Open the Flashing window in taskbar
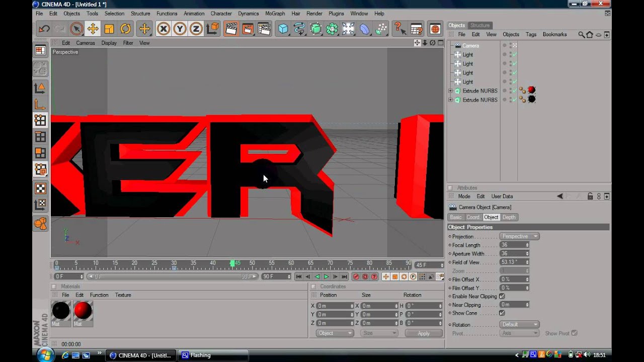 click(214, 355)
